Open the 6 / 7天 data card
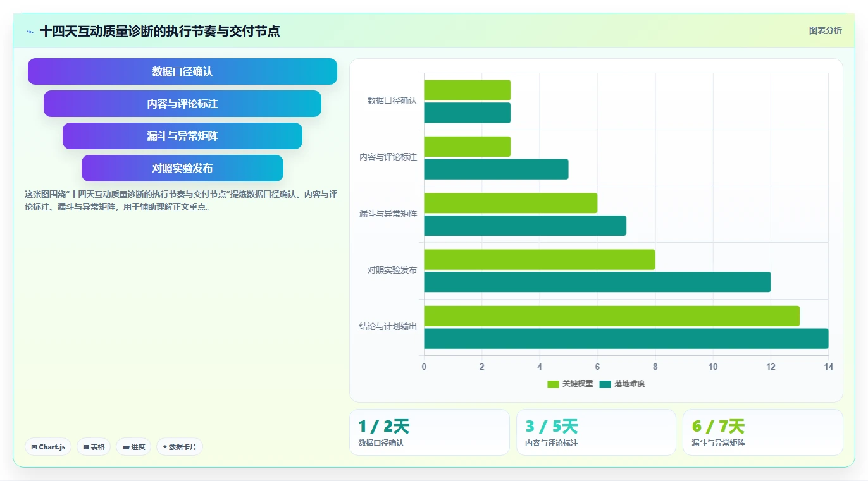 763,432
